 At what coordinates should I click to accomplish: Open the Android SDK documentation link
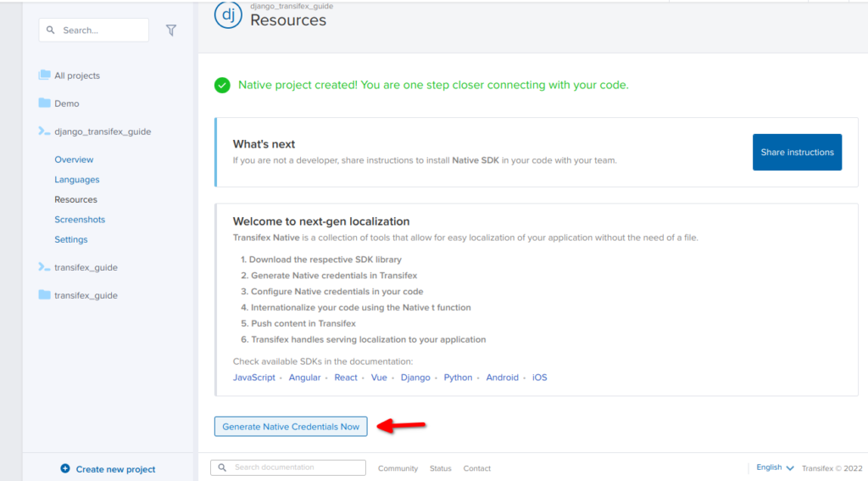pos(502,378)
